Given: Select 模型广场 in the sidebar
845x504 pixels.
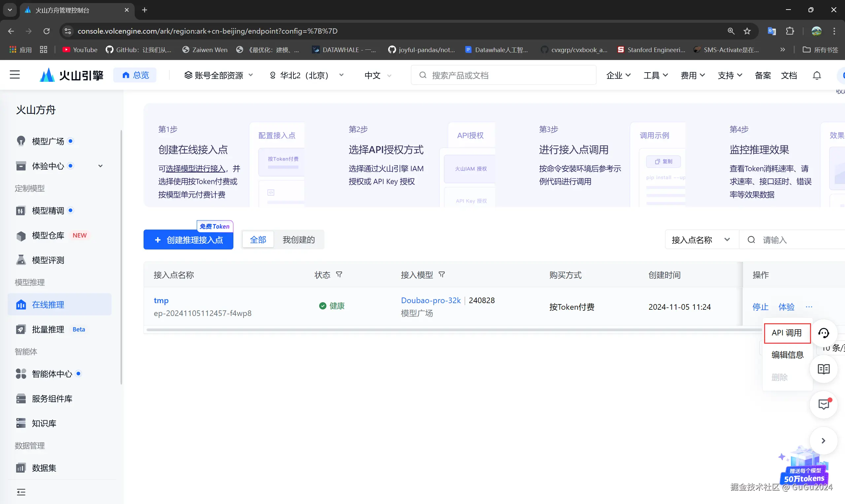Looking at the screenshot, I should [x=48, y=141].
